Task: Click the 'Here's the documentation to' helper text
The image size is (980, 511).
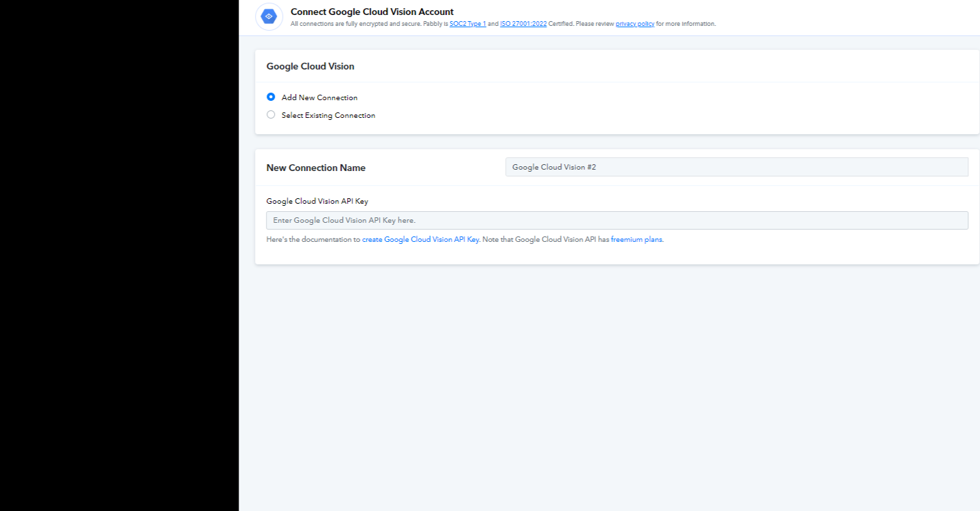Action: [x=313, y=240]
